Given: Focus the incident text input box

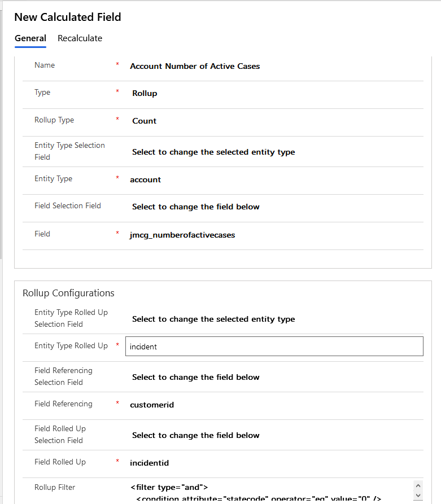Looking at the screenshot, I should 274,347.
